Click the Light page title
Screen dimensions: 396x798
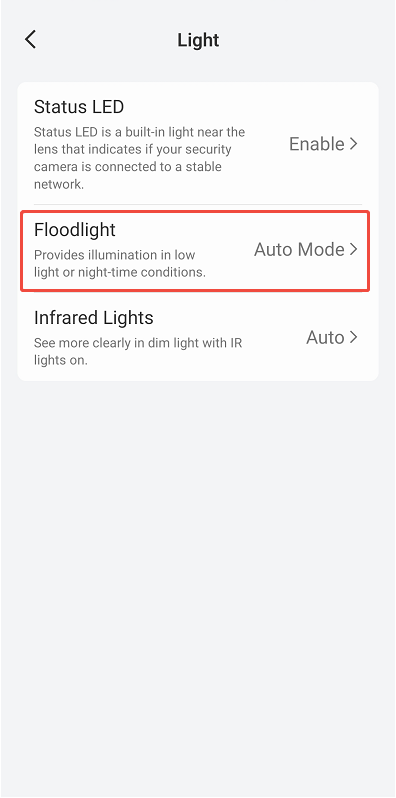tap(198, 40)
